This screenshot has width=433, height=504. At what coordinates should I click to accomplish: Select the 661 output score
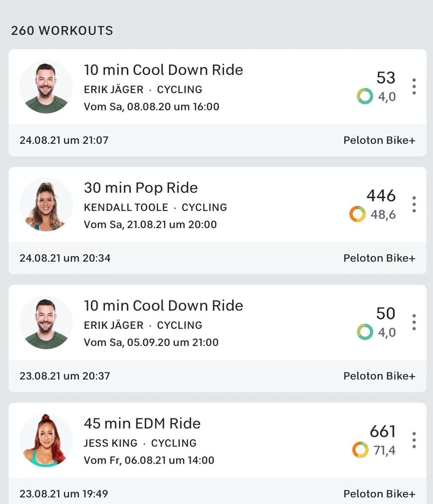coord(383,431)
